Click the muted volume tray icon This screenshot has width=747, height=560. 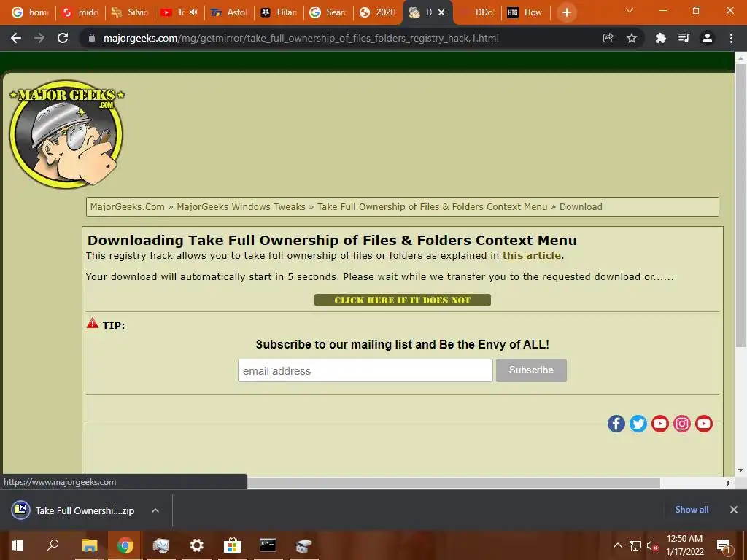coord(651,545)
